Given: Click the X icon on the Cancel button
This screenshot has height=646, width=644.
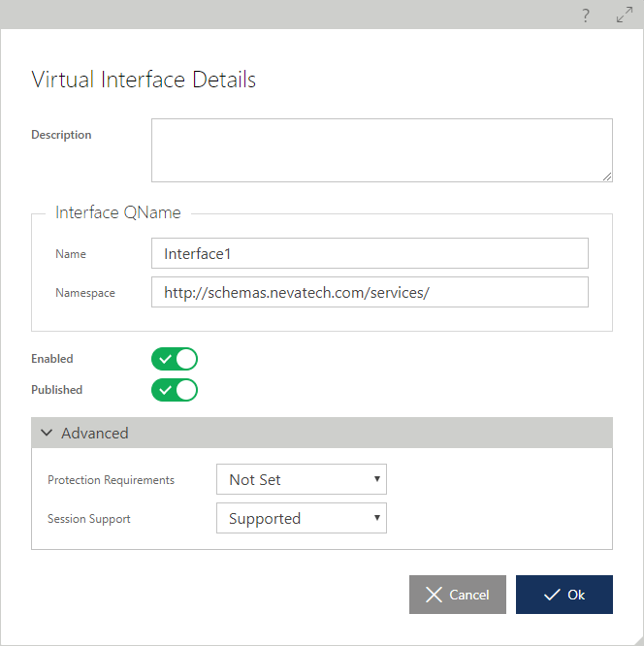Looking at the screenshot, I should [x=434, y=595].
